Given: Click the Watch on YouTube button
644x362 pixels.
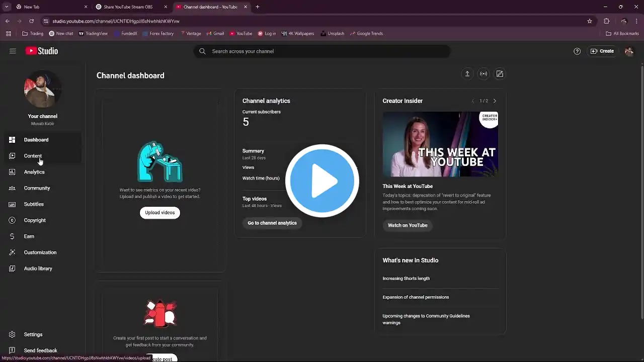Looking at the screenshot, I should 408,225.
